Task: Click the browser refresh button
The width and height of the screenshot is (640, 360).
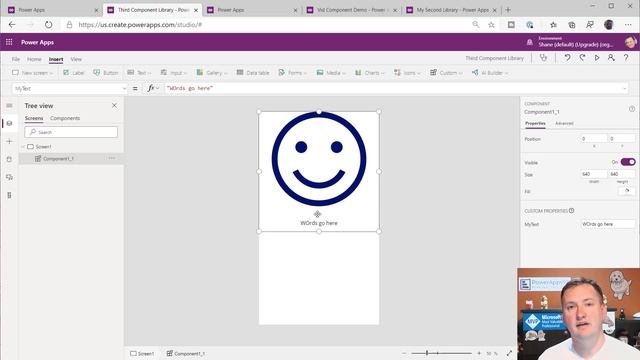Action: (x=49, y=25)
